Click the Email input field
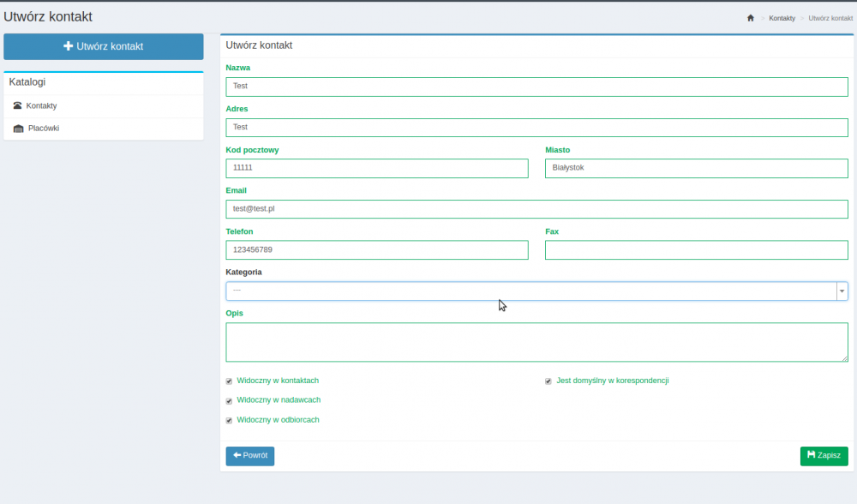 click(536, 209)
